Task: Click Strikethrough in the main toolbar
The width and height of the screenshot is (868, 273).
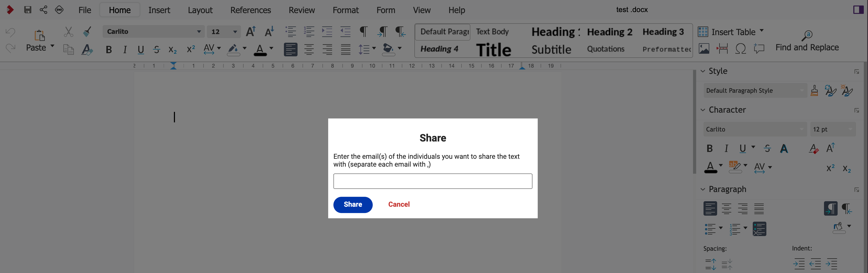Action: (156, 50)
